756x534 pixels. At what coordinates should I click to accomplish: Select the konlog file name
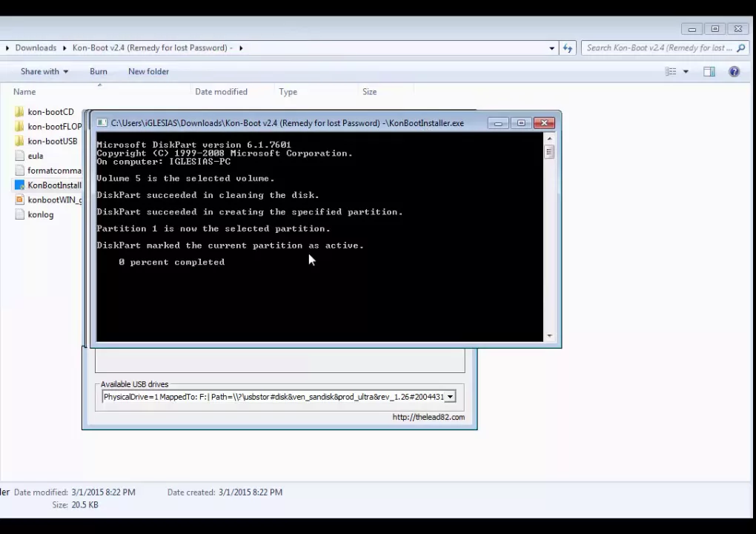pyautogui.click(x=41, y=214)
